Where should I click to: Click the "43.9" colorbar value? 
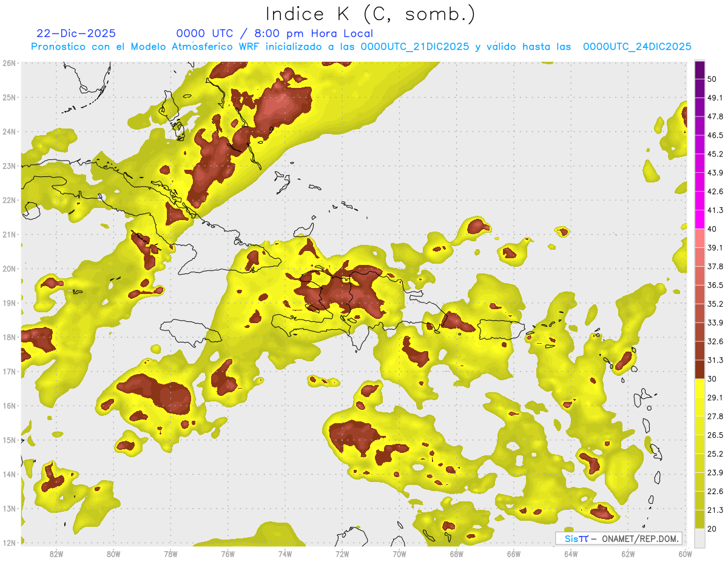(x=715, y=173)
